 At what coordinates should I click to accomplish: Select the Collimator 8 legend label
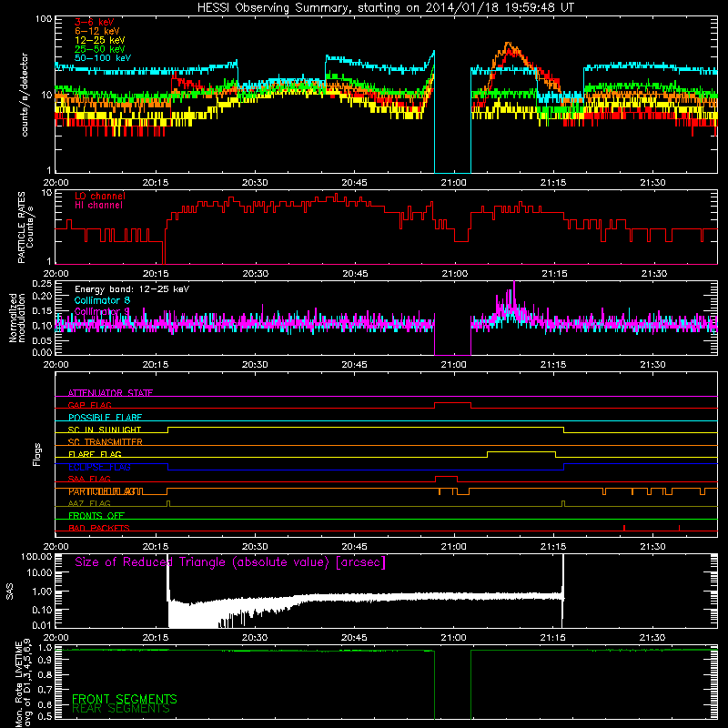[102, 300]
